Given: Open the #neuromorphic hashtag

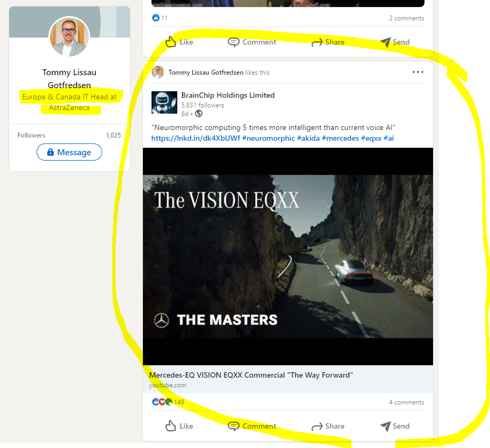Looking at the screenshot, I should (x=269, y=138).
